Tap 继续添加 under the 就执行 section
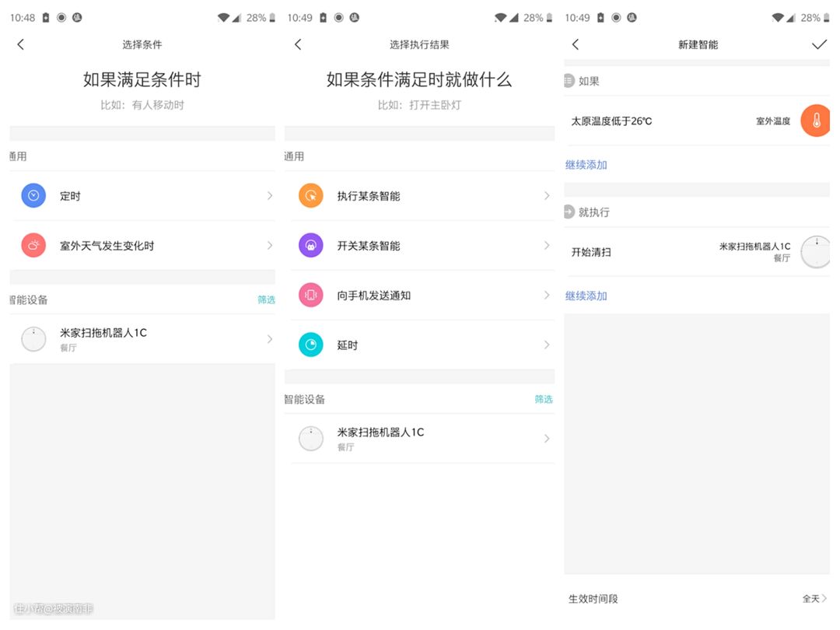Viewport: 840px width, 630px height. (586, 296)
